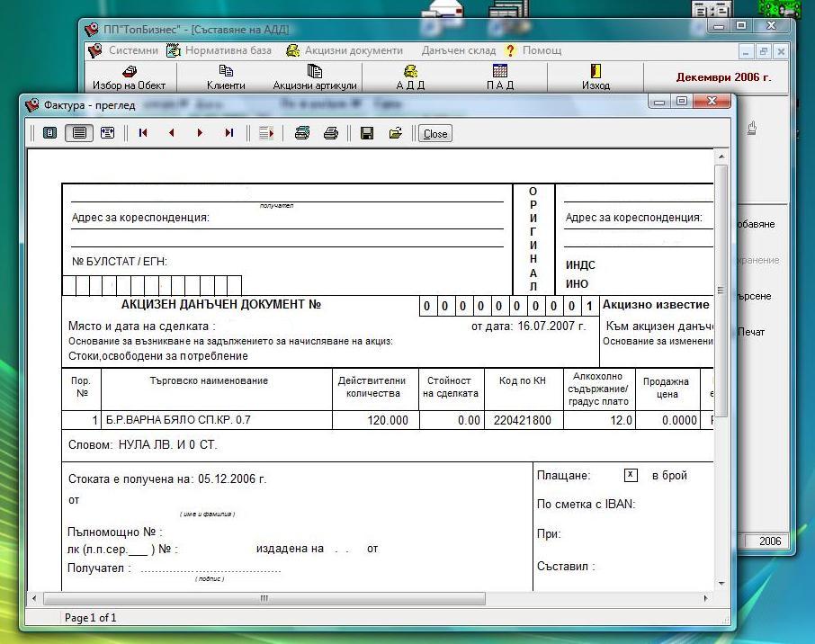The width and height of the screenshot is (815, 644).
Task: Open printer setup from preview toolbar
Action: 302,133
